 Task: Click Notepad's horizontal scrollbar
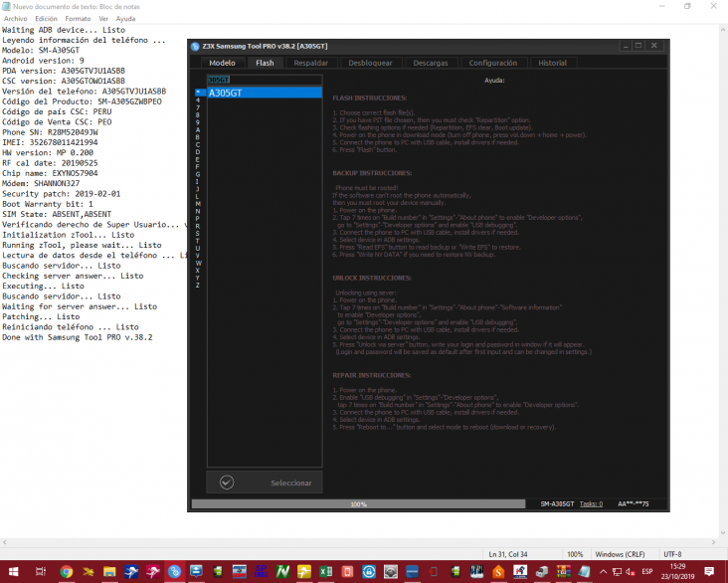click(359, 542)
